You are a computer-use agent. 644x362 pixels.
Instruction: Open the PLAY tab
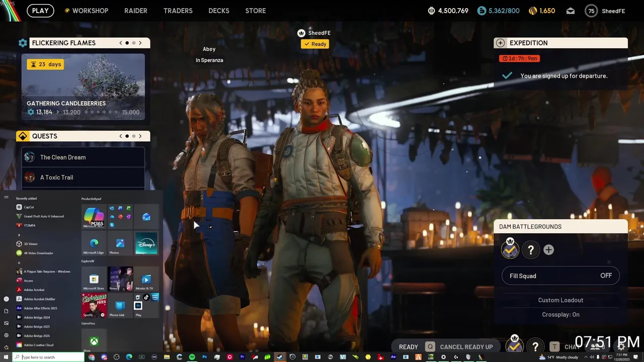[x=40, y=11]
